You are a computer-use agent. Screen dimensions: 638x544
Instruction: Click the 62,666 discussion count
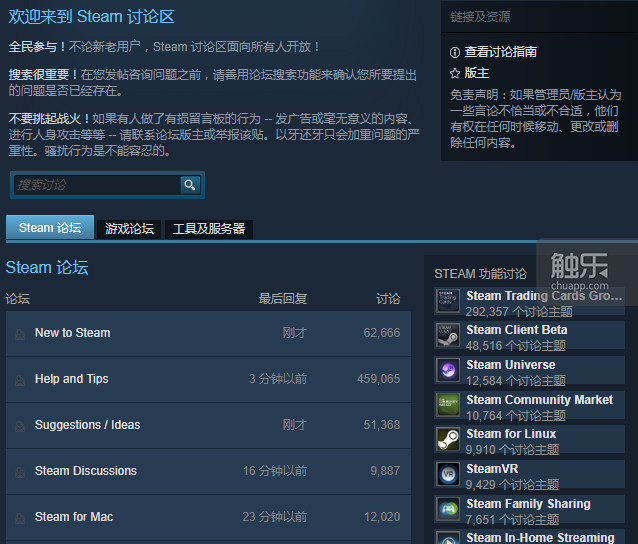point(382,333)
